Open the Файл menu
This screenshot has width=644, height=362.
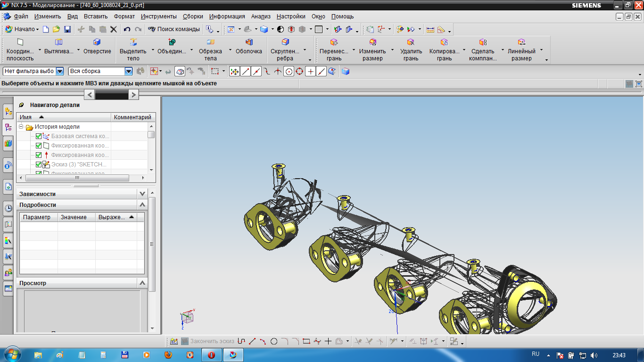coord(21,16)
